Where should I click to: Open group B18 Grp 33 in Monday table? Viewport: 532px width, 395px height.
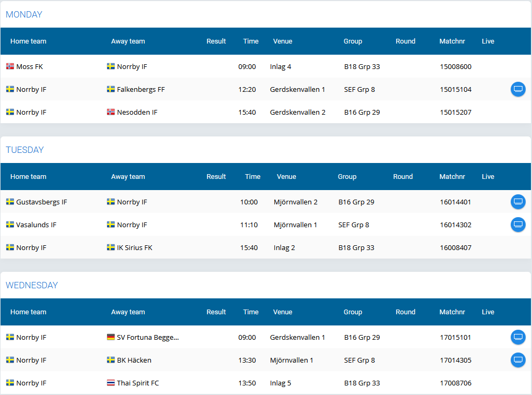[x=362, y=66]
